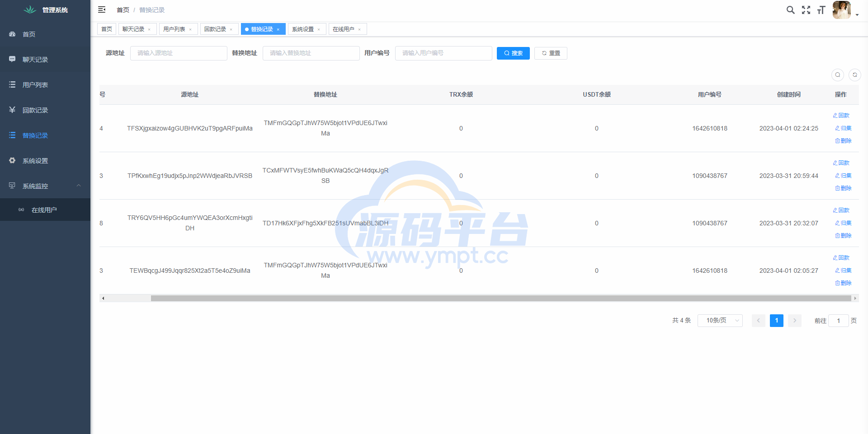Screen dimensions: 868x434
Task: Refresh table with round refresh icon
Action: pyautogui.click(x=855, y=75)
